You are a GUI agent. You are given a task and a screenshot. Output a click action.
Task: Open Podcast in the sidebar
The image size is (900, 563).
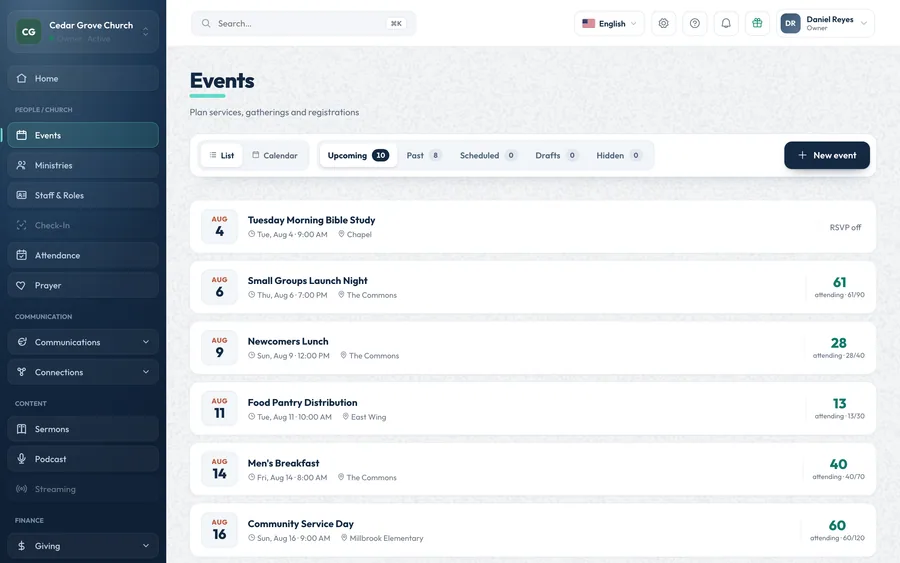point(83,459)
